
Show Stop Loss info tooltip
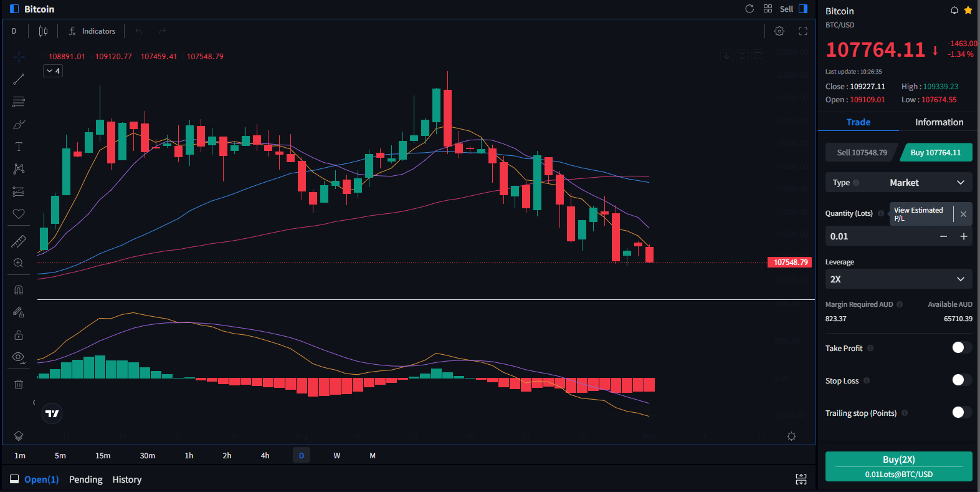(867, 380)
